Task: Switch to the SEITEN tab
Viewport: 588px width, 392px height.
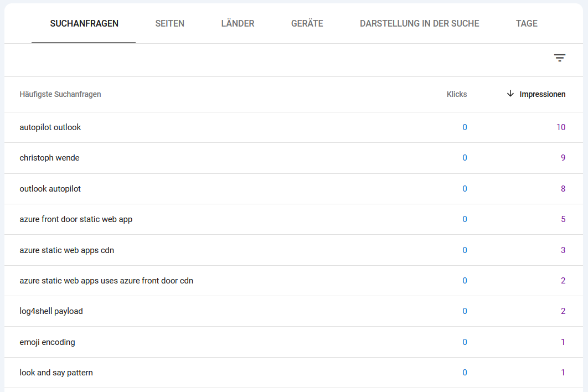Action: click(169, 23)
